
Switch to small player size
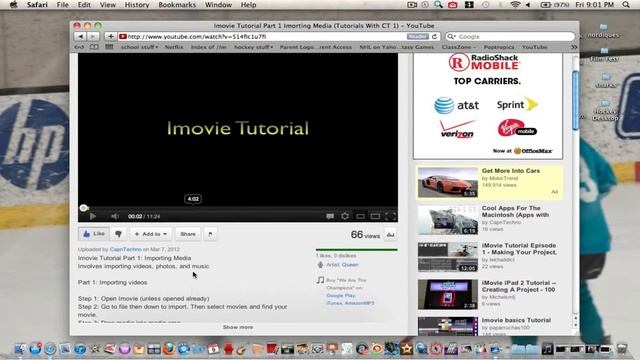(x=360, y=216)
